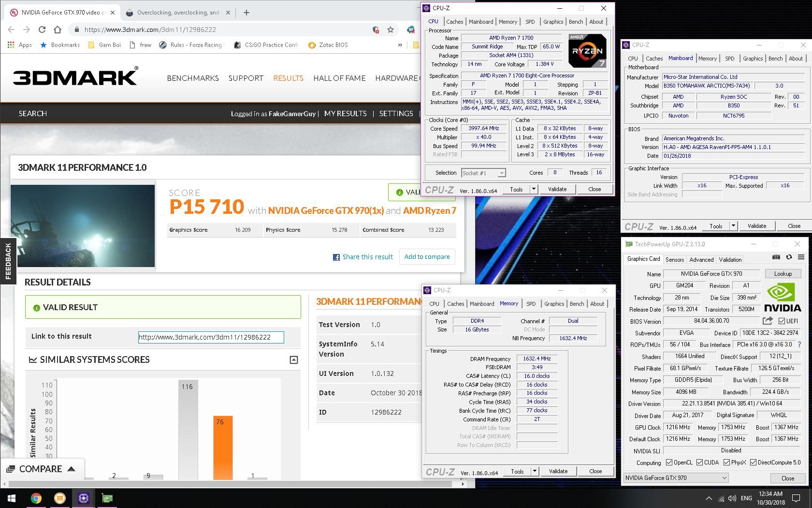Viewport: 812px width, 508px height.
Task: Open the GPU selector dropdown in GPU-Z
Action: pos(676,478)
